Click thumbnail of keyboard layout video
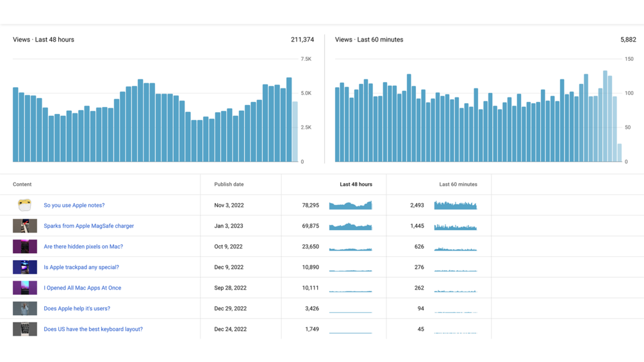This screenshot has width=644, height=362. pos(24,329)
